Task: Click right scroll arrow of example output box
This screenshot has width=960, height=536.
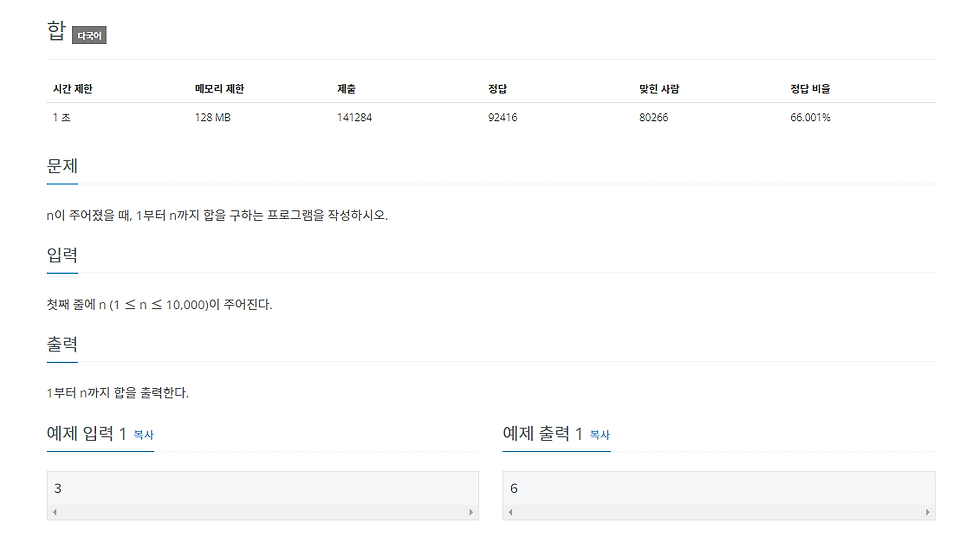Action: tap(928, 512)
